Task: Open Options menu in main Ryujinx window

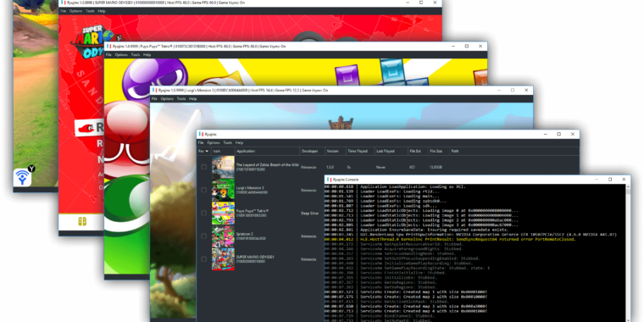Action: (x=214, y=143)
